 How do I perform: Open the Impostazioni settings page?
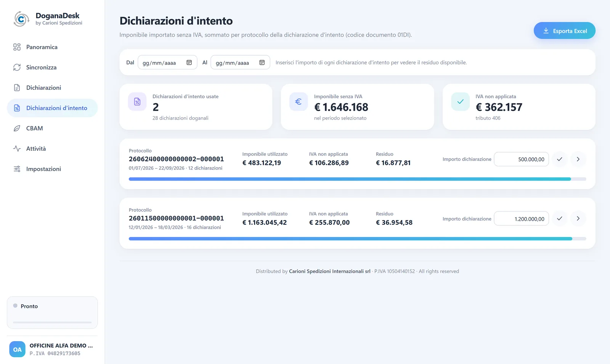pyautogui.click(x=52, y=169)
